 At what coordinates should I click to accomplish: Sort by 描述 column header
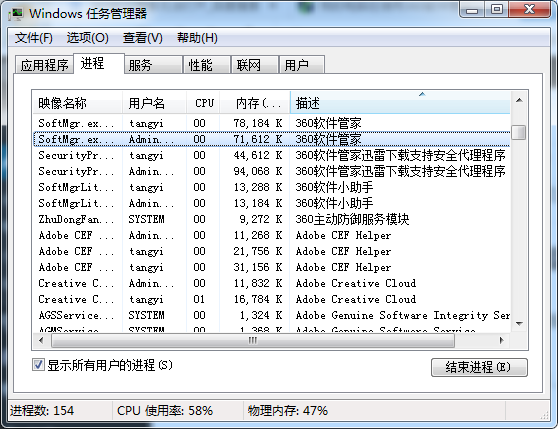point(400,103)
